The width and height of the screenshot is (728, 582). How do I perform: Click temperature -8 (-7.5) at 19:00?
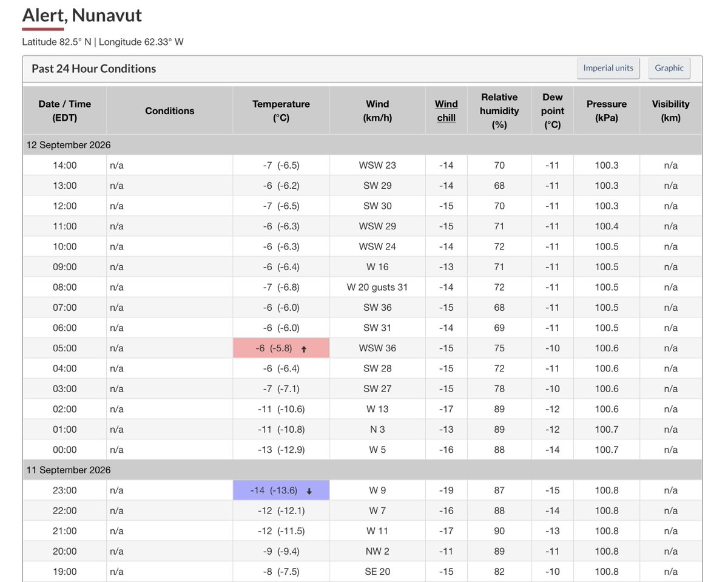[x=281, y=572]
